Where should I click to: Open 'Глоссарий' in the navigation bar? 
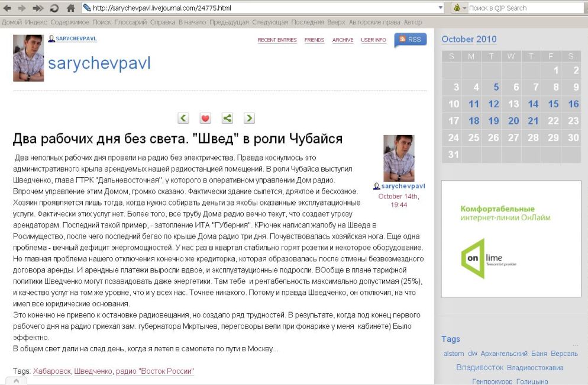coord(130,23)
